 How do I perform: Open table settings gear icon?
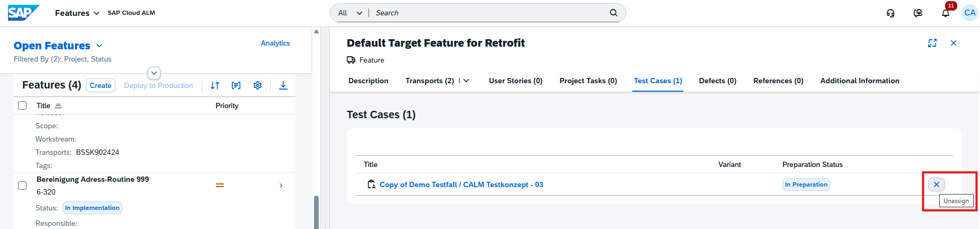point(258,85)
